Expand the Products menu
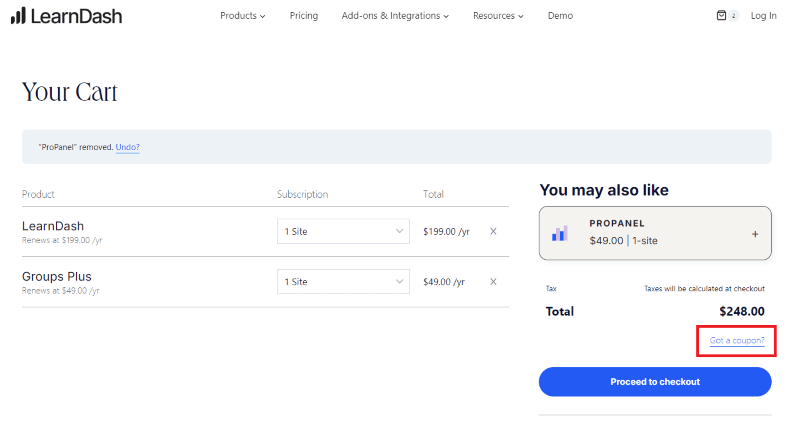 point(242,16)
